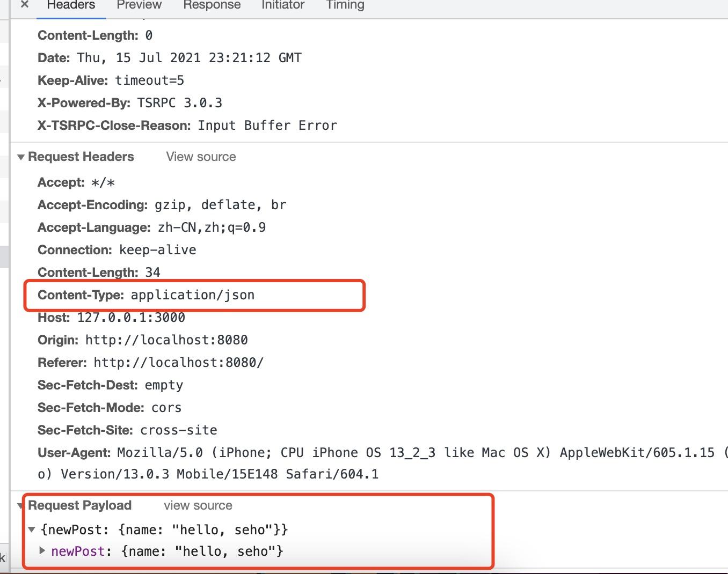Switch to the Preview tab
Image resolution: width=728 pixels, height=574 pixels.
(x=139, y=5)
